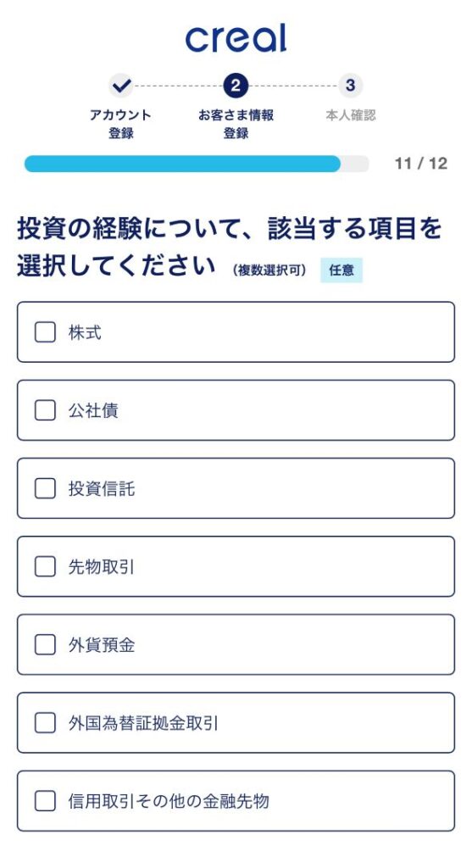This screenshot has height=868, width=472.
Task: Select the 公社債 option row
Action: [236, 410]
